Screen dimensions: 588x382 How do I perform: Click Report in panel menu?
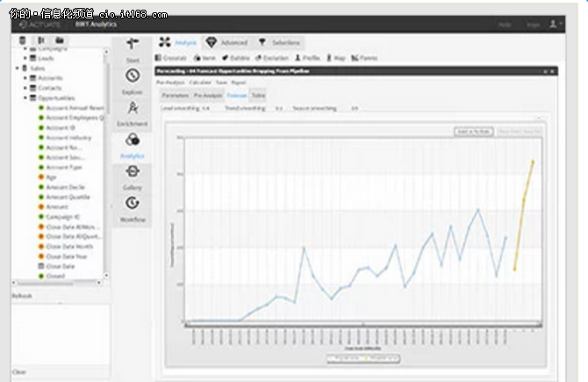239,83
